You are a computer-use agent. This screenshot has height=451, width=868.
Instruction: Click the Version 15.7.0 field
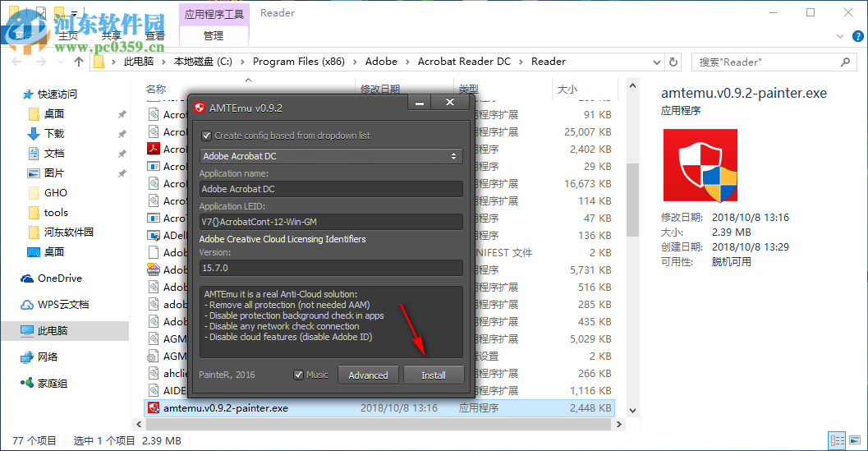pyautogui.click(x=330, y=268)
